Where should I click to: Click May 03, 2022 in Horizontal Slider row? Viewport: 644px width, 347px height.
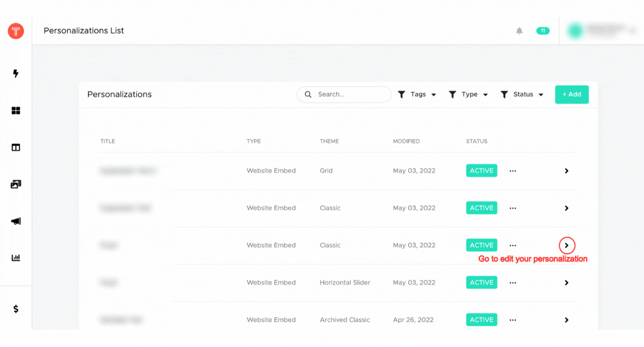click(414, 283)
